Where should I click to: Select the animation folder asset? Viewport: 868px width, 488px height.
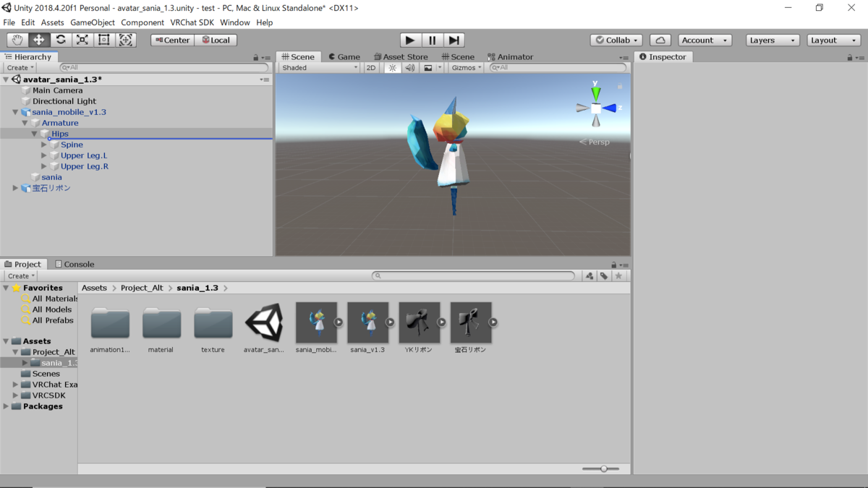coord(110,329)
